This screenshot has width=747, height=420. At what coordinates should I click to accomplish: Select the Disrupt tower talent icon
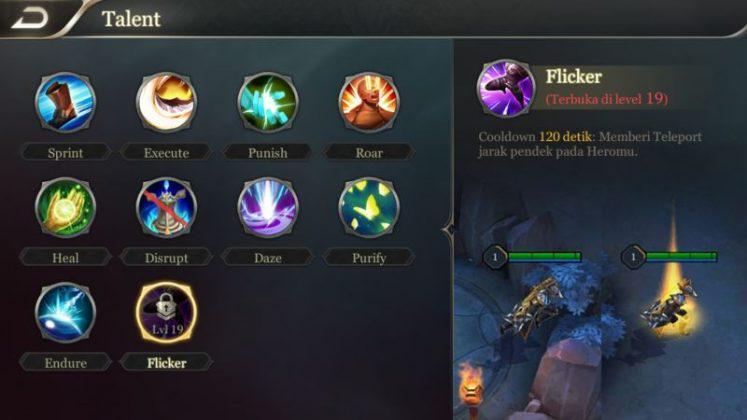pyautogui.click(x=166, y=208)
